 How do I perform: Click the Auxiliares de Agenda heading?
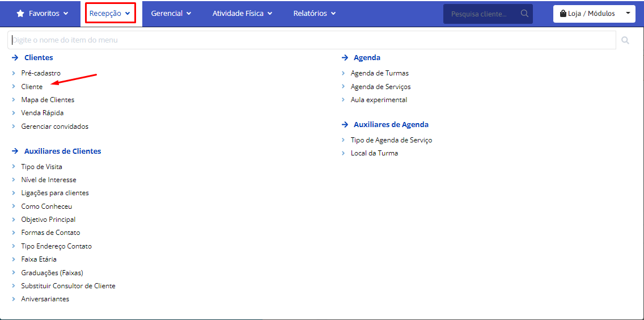click(x=391, y=125)
